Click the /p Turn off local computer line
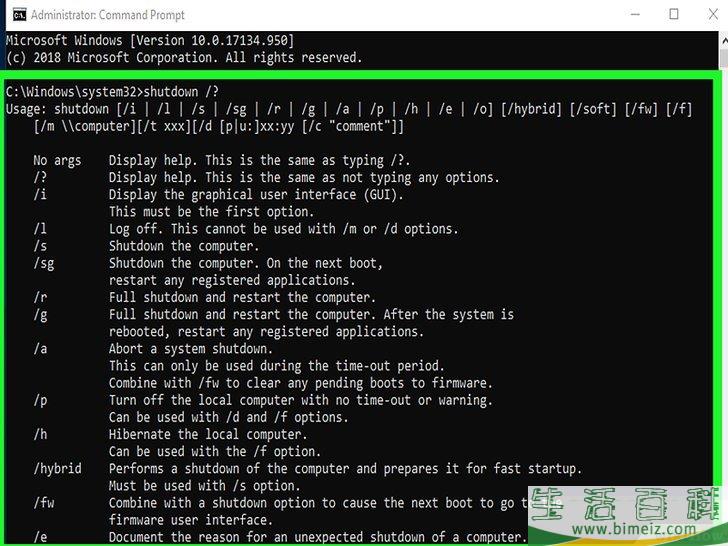 point(263,400)
